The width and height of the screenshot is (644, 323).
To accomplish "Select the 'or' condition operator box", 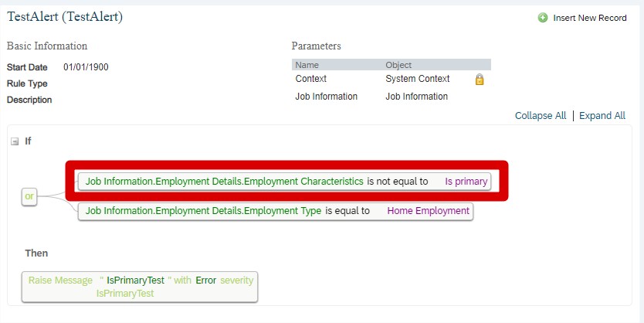I will point(29,196).
